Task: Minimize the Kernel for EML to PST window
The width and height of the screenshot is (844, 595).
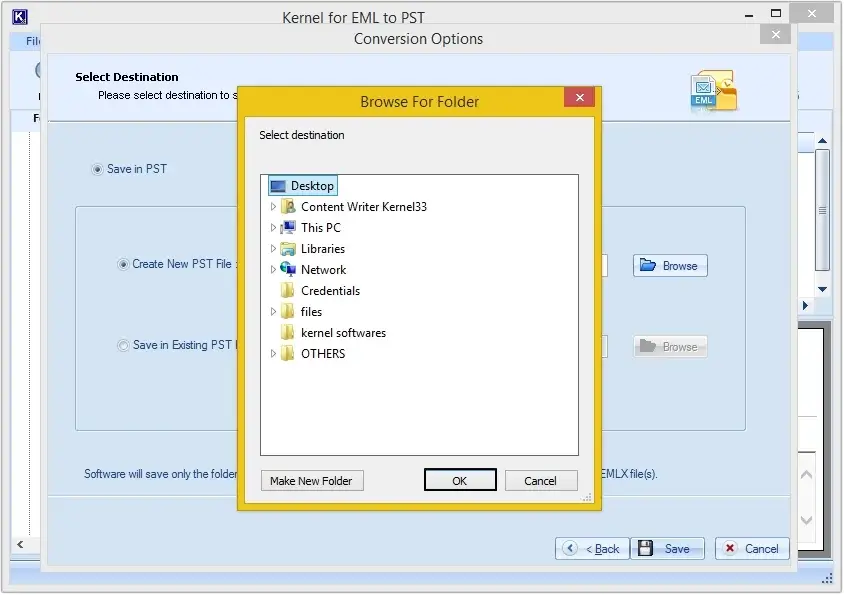Action: tap(749, 16)
